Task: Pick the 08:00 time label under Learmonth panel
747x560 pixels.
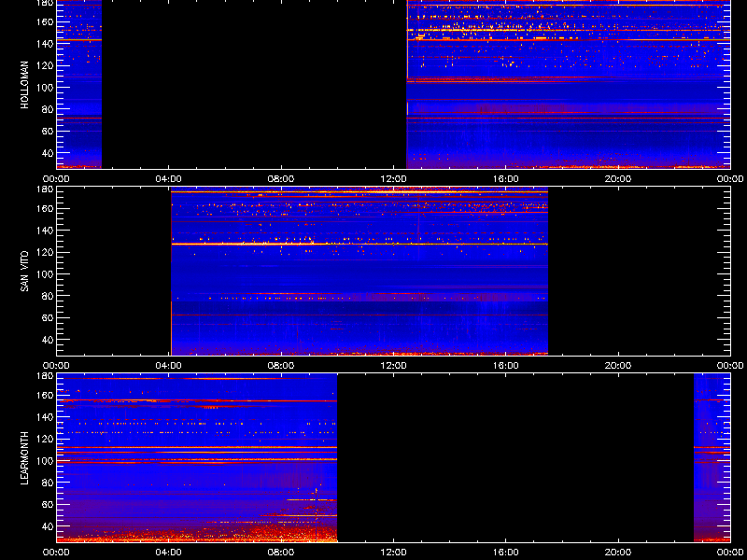Action: click(x=281, y=553)
